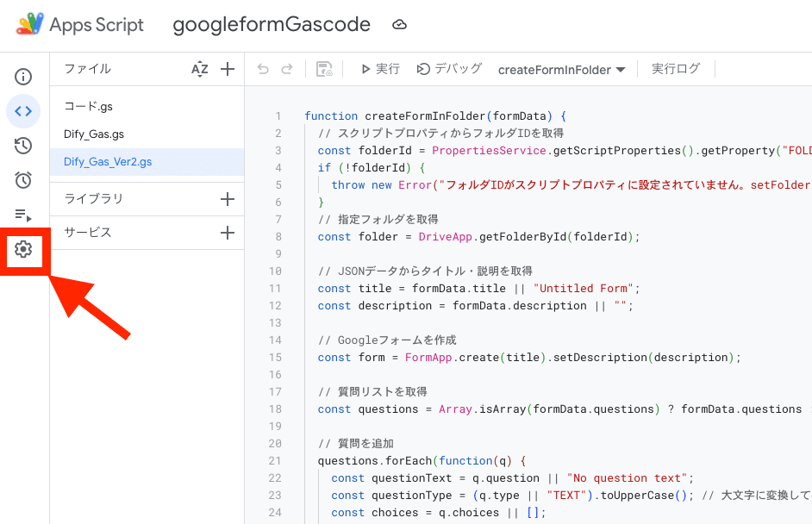
Task: Click the 'DriveApp.getFolderById' code line
Action: [x=479, y=237]
